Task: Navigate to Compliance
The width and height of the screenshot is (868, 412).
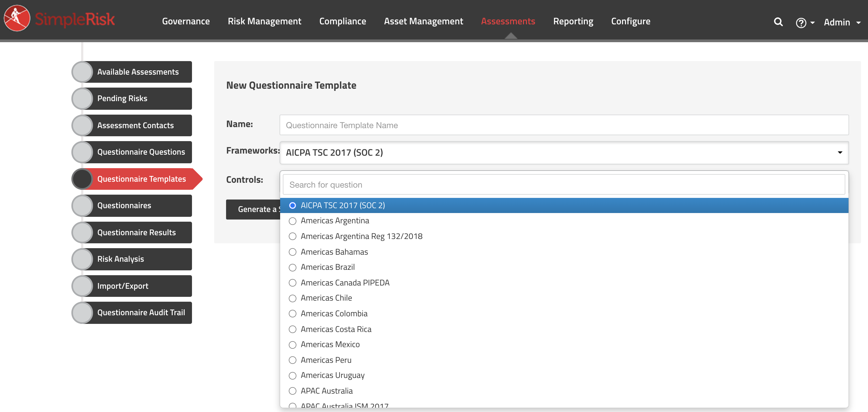Action: 342,21
